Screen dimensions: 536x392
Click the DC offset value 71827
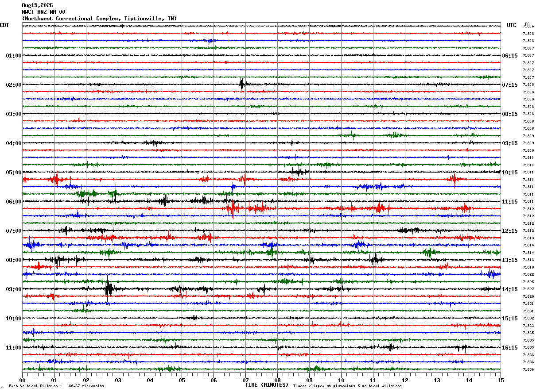point(528,289)
